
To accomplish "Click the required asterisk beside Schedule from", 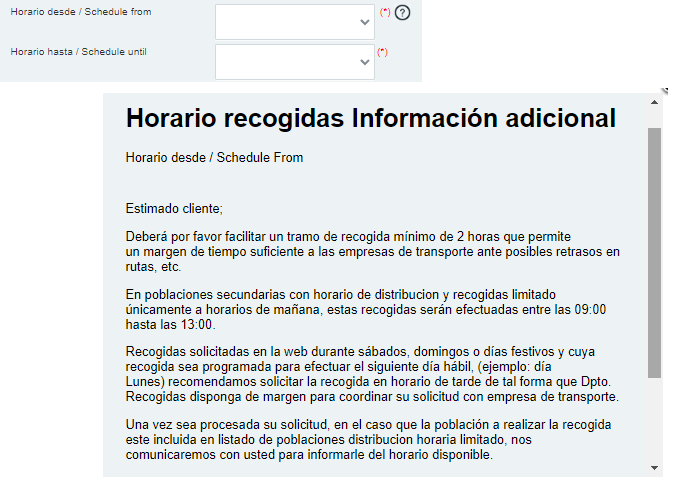I will [385, 12].
